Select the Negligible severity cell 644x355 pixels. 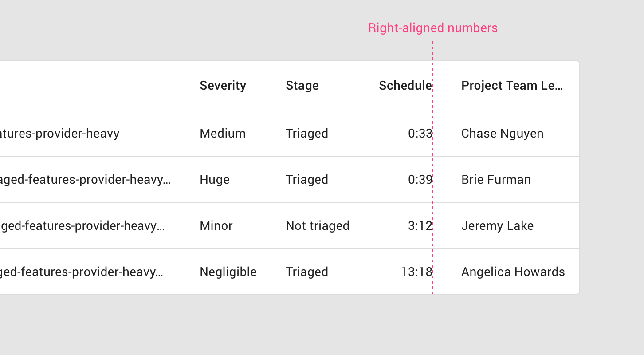[x=228, y=272]
